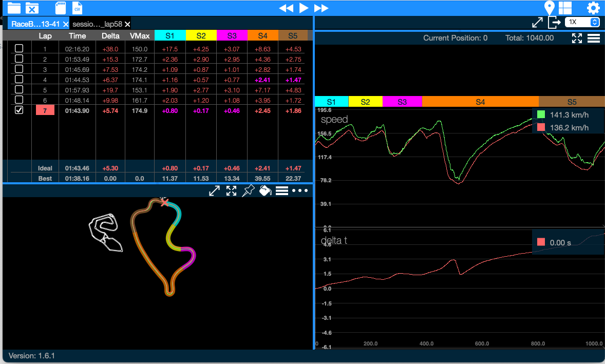
Task: Click the paint bucket icon on map panel
Action: pos(264,191)
